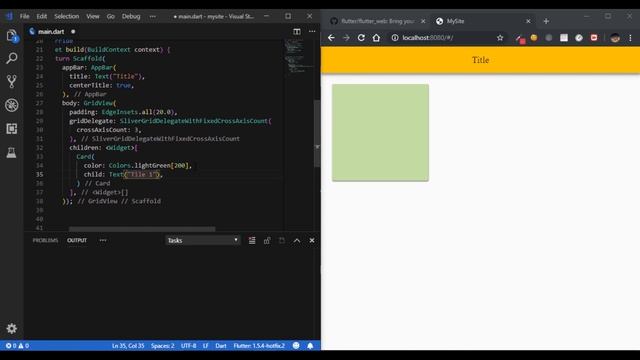This screenshot has width=640, height=360.
Task: Click the yellow emoji extension icon
Action: (x=533, y=38)
